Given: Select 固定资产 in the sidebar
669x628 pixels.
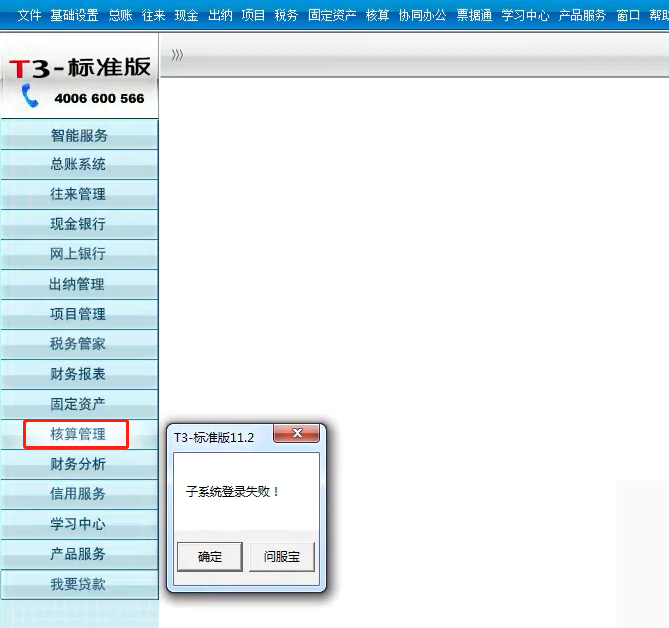Looking at the screenshot, I should [x=79, y=404].
